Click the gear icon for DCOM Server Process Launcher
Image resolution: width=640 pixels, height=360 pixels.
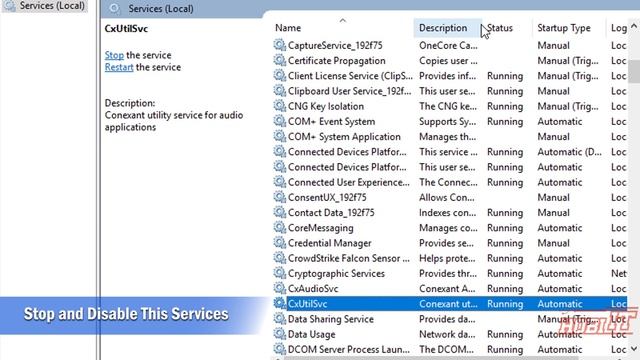[x=280, y=349]
